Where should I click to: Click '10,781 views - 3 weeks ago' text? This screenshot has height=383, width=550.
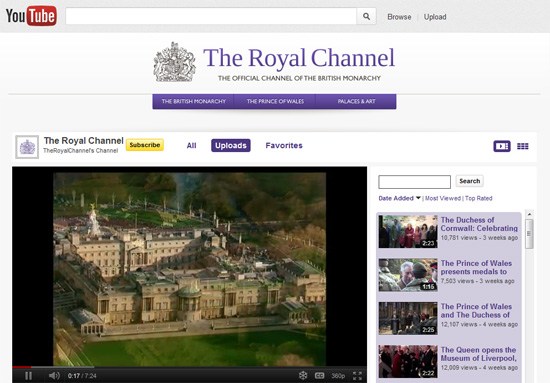coord(479,238)
